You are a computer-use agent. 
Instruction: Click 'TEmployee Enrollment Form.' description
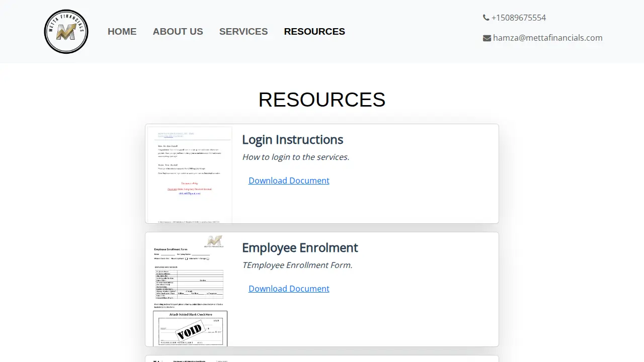click(x=297, y=265)
